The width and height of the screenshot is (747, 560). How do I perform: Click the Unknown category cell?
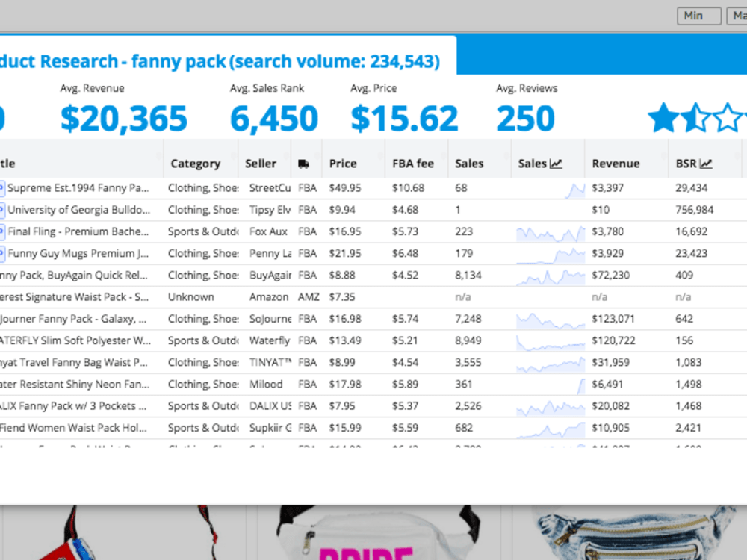[190, 297]
